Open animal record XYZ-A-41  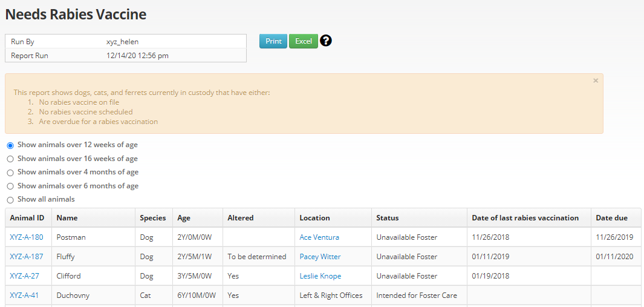24,295
